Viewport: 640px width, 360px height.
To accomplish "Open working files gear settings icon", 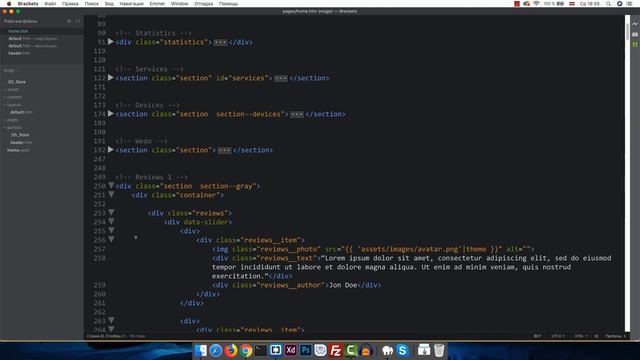I will pyautogui.click(x=69, y=21).
